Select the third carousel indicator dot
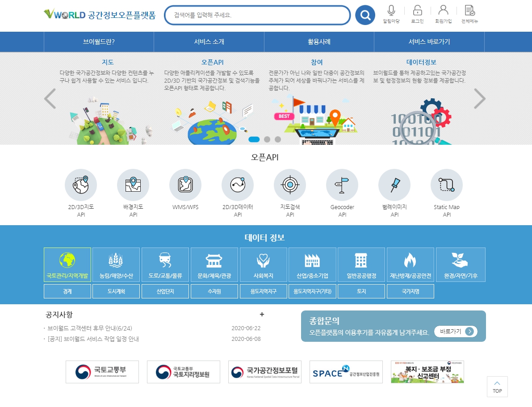The image size is (532, 407). [x=278, y=139]
